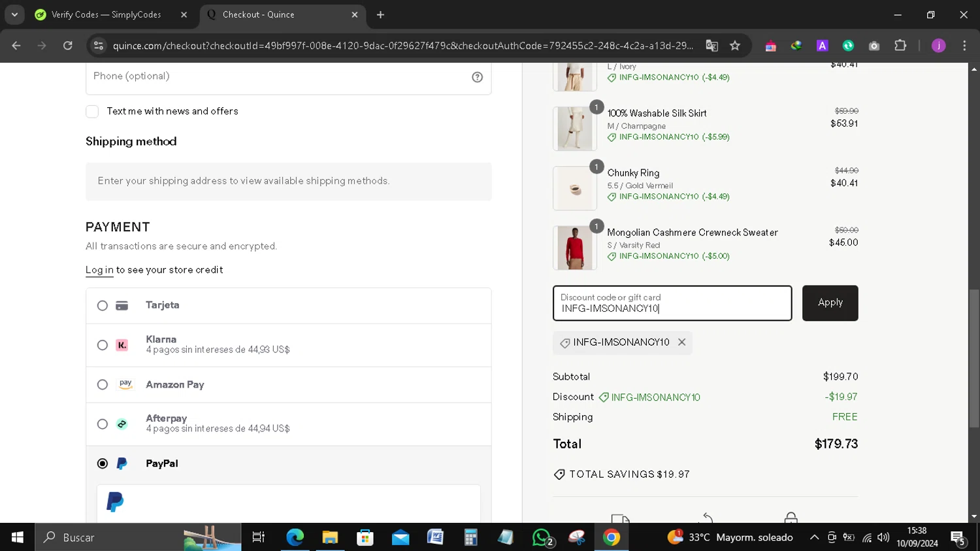980x551 pixels.
Task: Launch Microsoft Edge from the taskbar
Action: point(295,537)
